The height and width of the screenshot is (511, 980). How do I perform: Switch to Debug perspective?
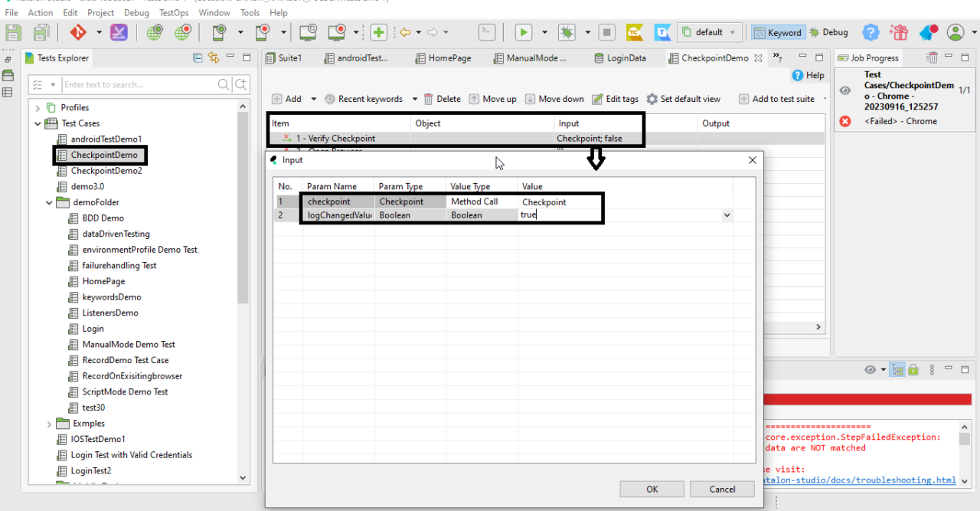[829, 32]
